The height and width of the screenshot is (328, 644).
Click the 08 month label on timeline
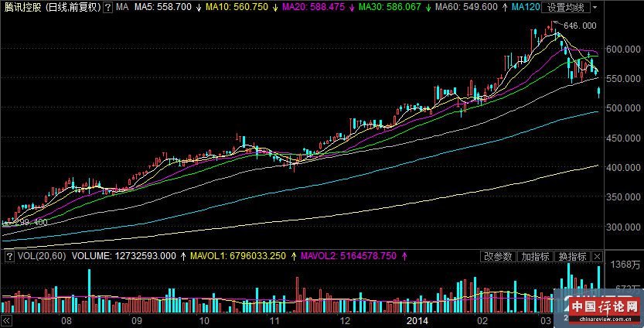(66, 321)
